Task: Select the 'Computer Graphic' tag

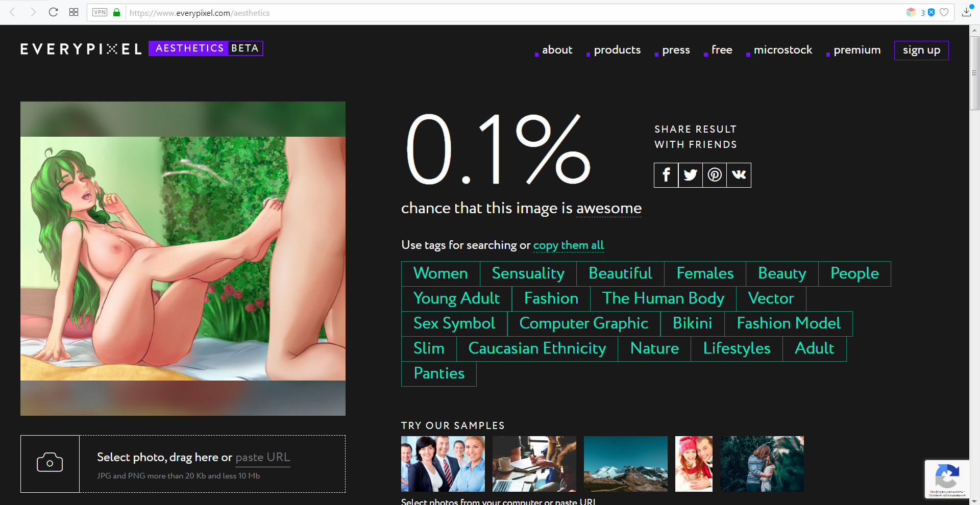Action: pos(584,323)
